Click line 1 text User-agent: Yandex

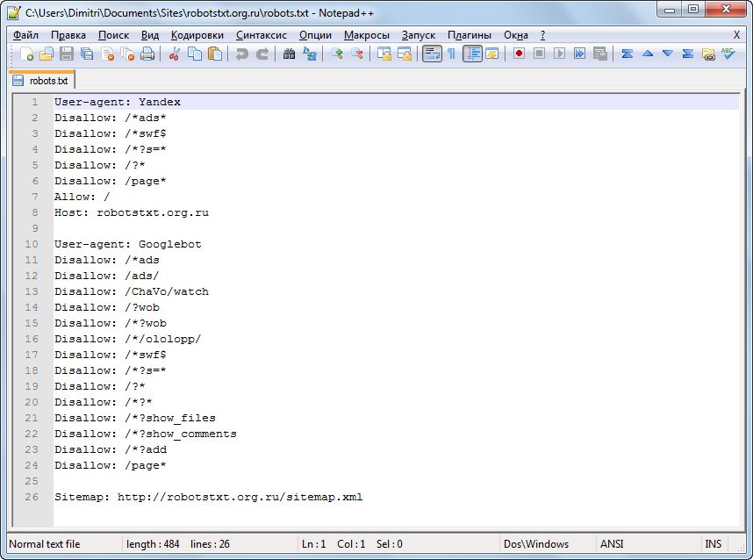click(118, 103)
